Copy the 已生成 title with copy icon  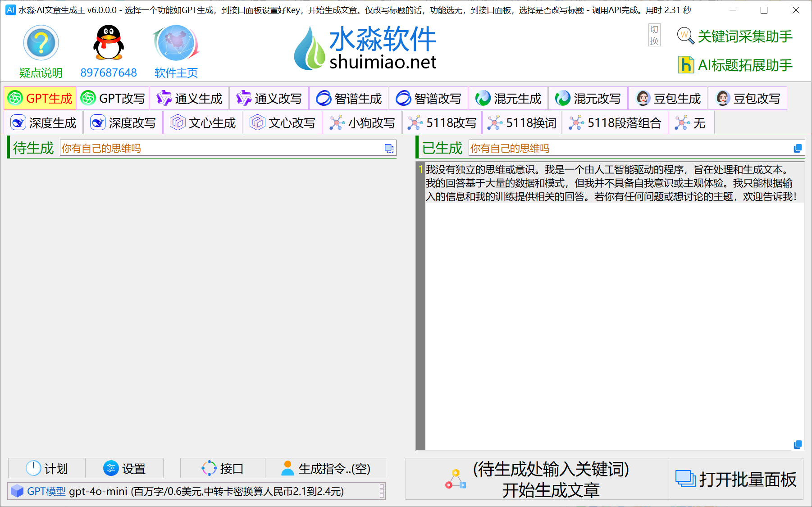coord(798,148)
